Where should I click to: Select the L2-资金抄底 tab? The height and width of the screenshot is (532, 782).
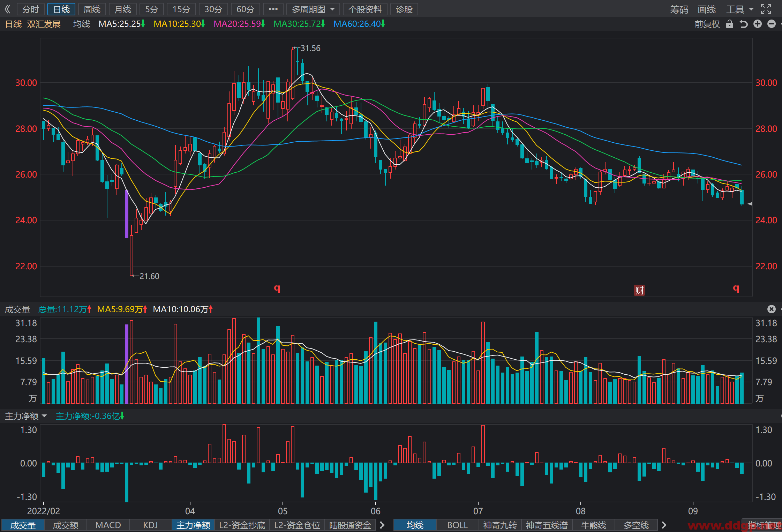(242, 525)
